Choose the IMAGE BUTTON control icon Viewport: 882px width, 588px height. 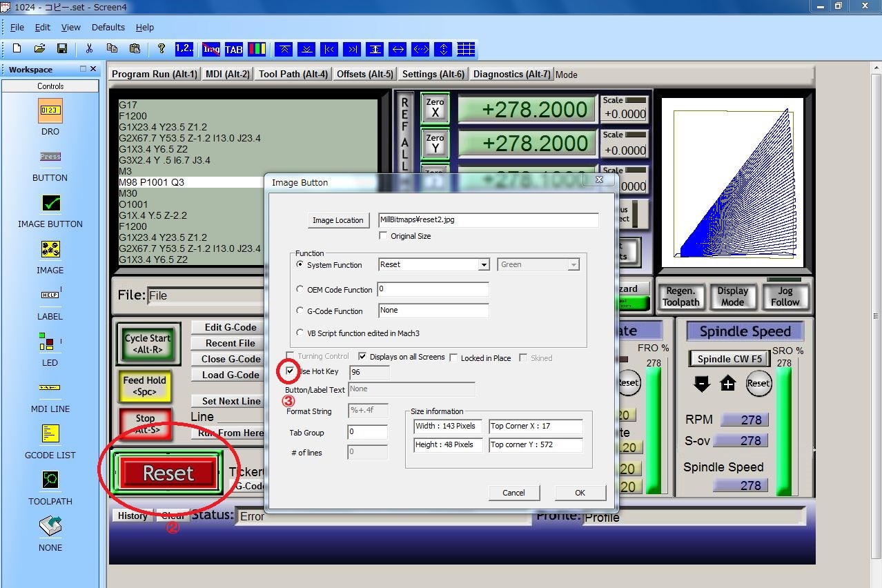[50, 203]
